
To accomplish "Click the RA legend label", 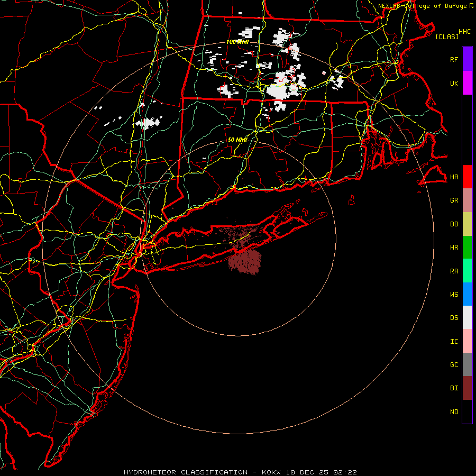I will 454,271.
